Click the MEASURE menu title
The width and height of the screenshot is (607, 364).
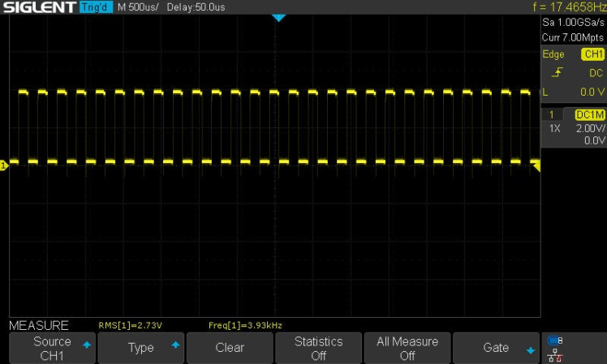pos(39,325)
